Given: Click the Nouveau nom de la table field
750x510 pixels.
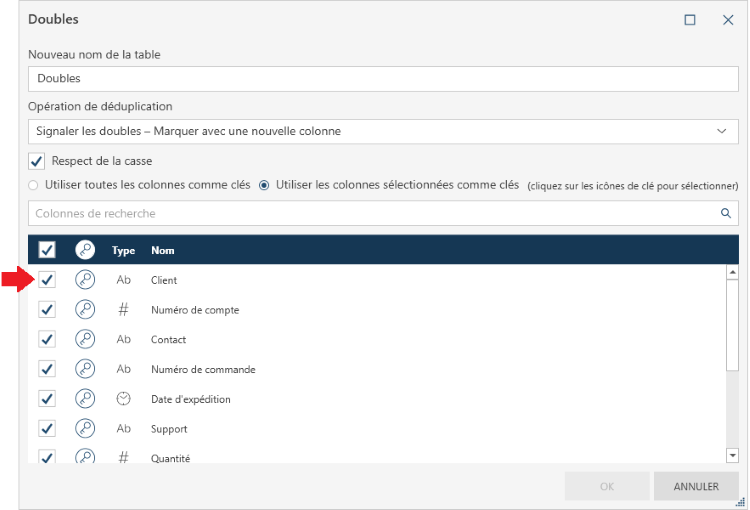Looking at the screenshot, I should point(383,78).
